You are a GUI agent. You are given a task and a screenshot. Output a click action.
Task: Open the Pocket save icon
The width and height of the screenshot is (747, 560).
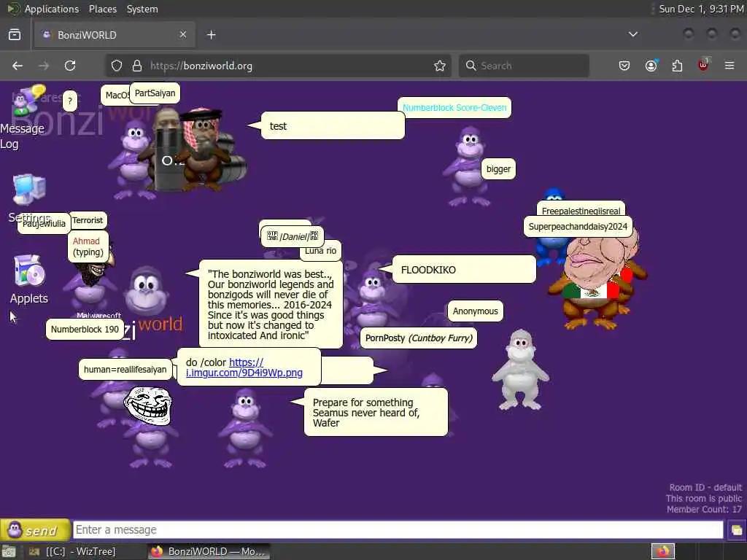[x=624, y=66]
